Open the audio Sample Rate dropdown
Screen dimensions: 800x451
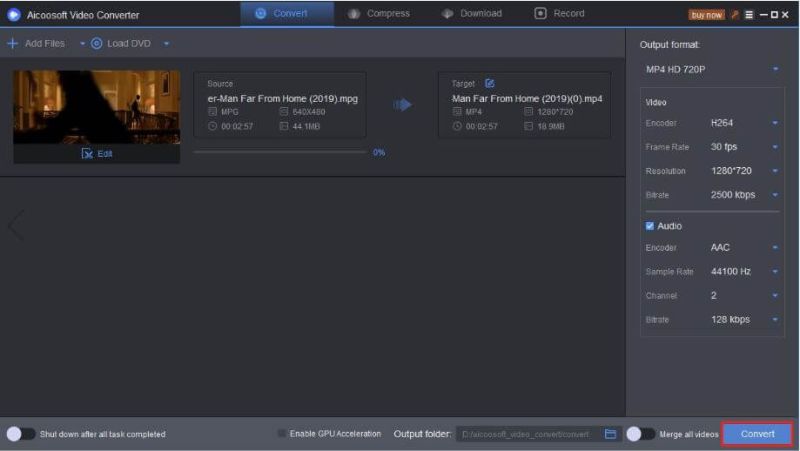(x=775, y=272)
